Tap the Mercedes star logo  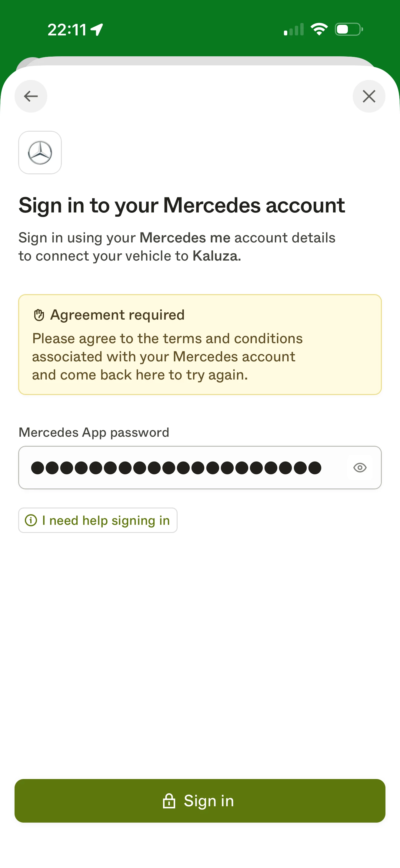pyautogui.click(x=40, y=153)
